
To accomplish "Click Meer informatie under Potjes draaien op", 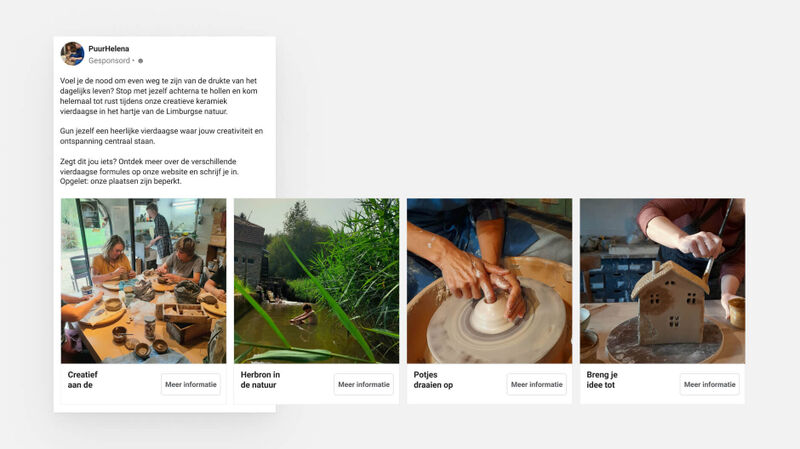I will coord(537,384).
